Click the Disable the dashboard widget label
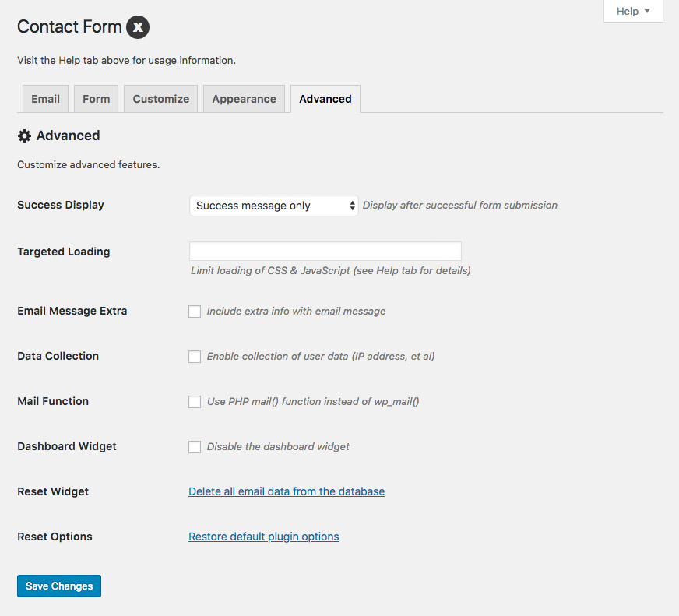 tap(278, 447)
